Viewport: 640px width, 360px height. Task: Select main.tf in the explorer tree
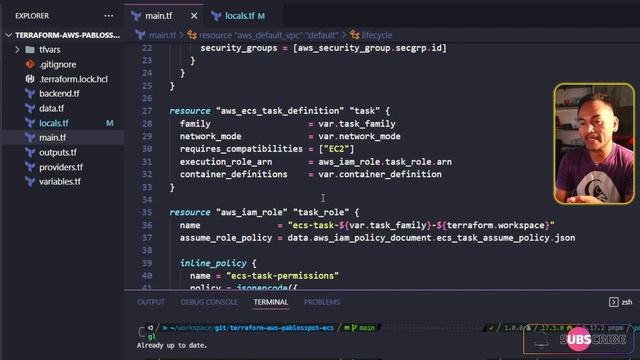(x=52, y=138)
